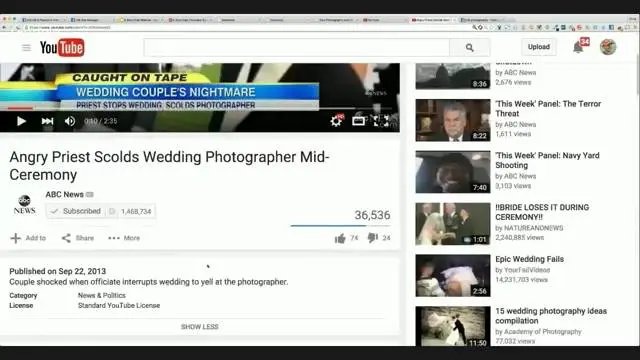Click the bride ceremony video thumbnail
640x360 pixels.
click(x=453, y=224)
